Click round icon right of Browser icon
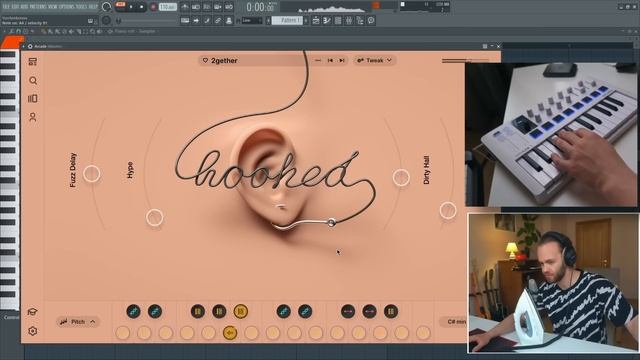Screen dimensions: 640x360 click(371, 20)
